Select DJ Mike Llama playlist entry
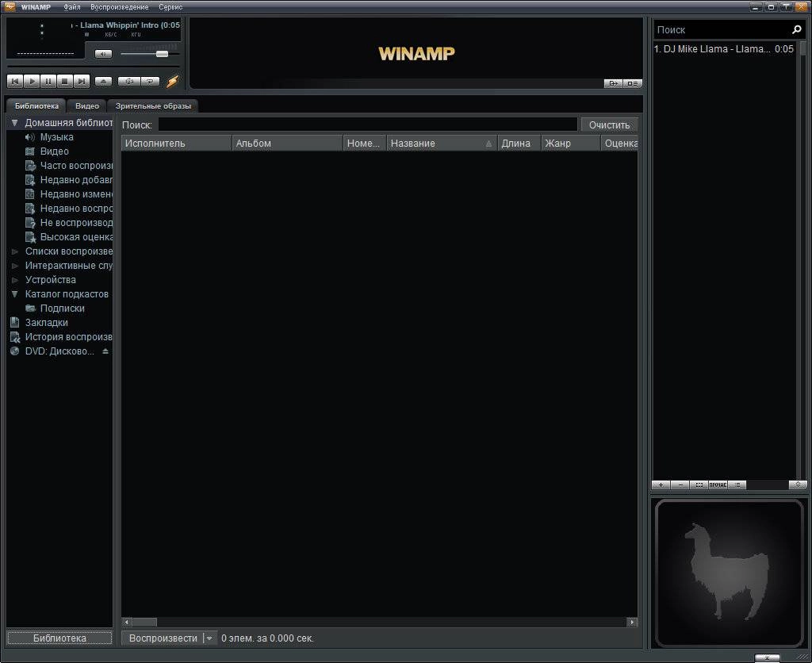Image resolution: width=812 pixels, height=663 pixels. (x=724, y=49)
